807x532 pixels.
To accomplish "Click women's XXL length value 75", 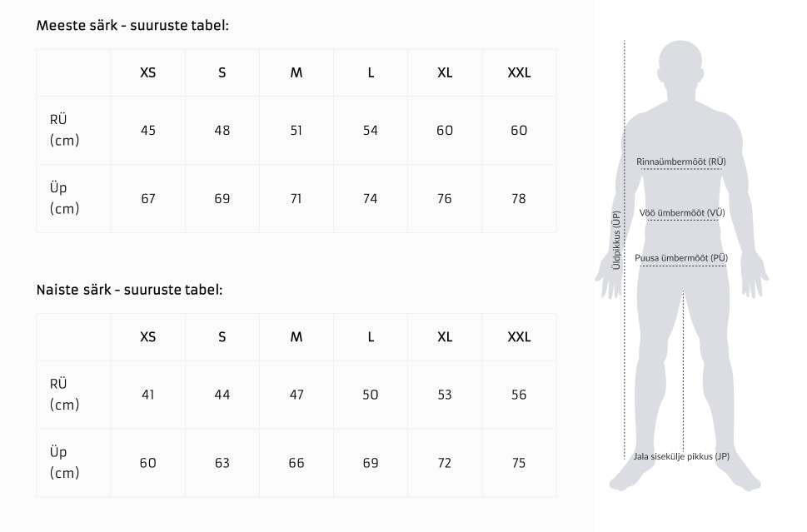I will pyautogui.click(x=519, y=463).
